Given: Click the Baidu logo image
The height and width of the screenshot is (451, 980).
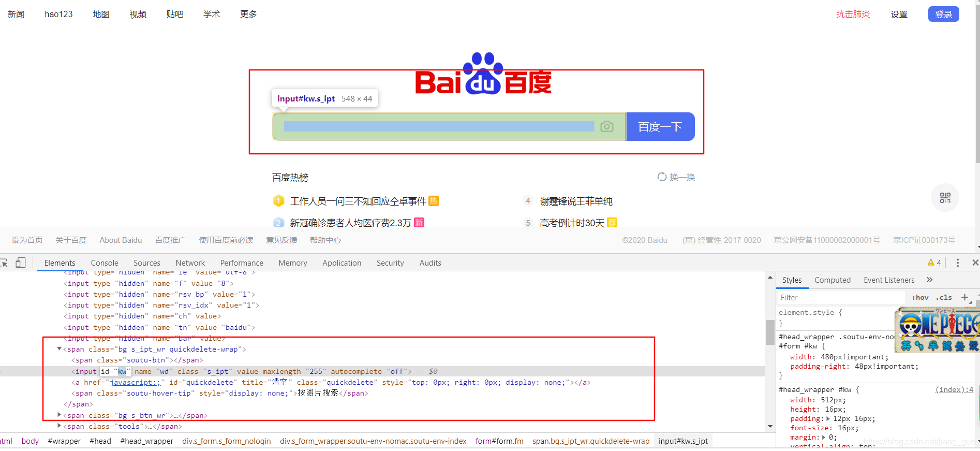Looking at the screenshot, I should tap(483, 74).
